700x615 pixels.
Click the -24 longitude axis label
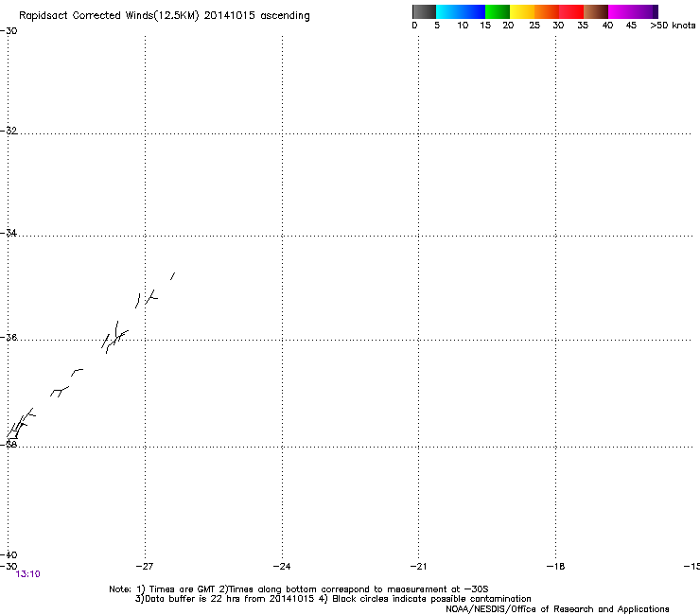pyautogui.click(x=282, y=567)
